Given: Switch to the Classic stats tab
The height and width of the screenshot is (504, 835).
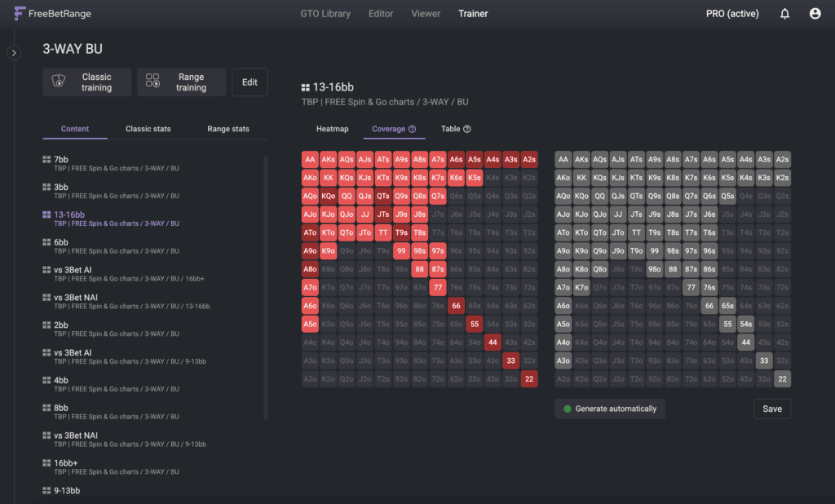Looking at the screenshot, I should click(148, 129).
